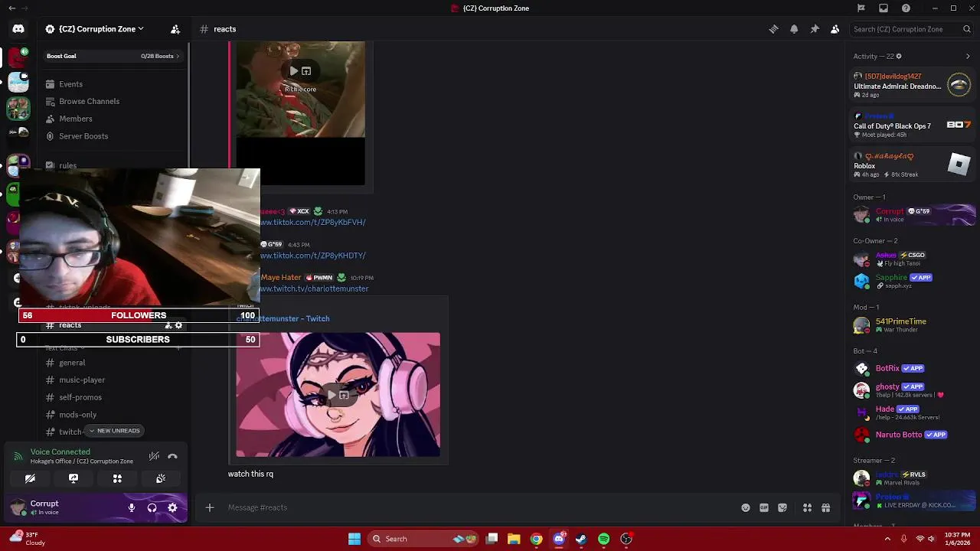Open the Naruto Botto bot member
The image size is (980, 551).
(913, 435)
